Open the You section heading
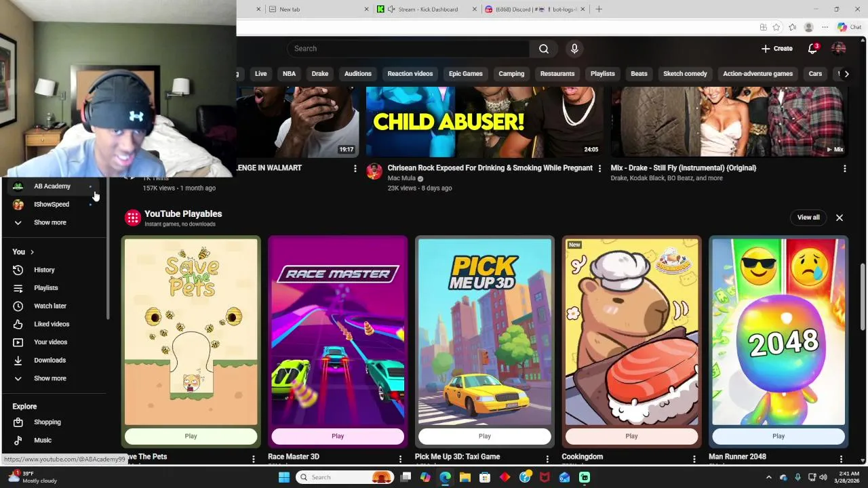Viewport: 868px width, 488px height. click(x=23, y=252)
